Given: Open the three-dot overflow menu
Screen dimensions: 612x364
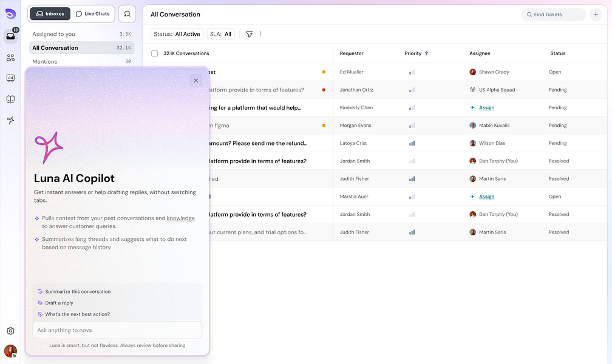Looking at the screenshot, I should click(260, 34).
